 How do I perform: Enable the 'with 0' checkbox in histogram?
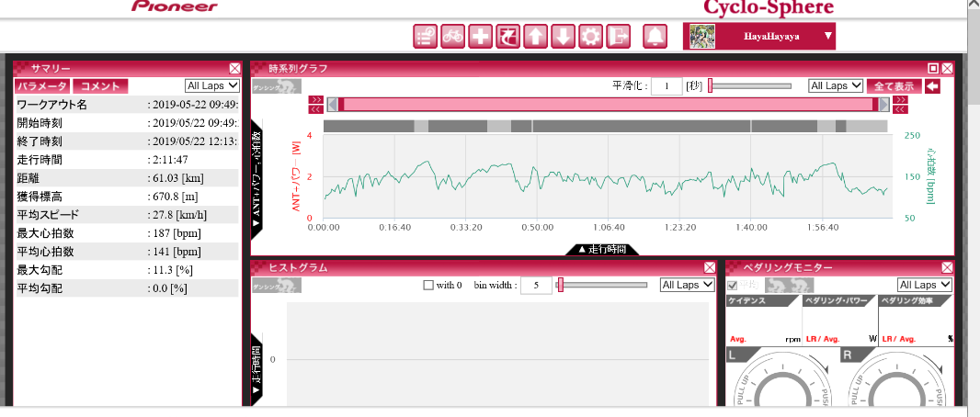[427, 285]
